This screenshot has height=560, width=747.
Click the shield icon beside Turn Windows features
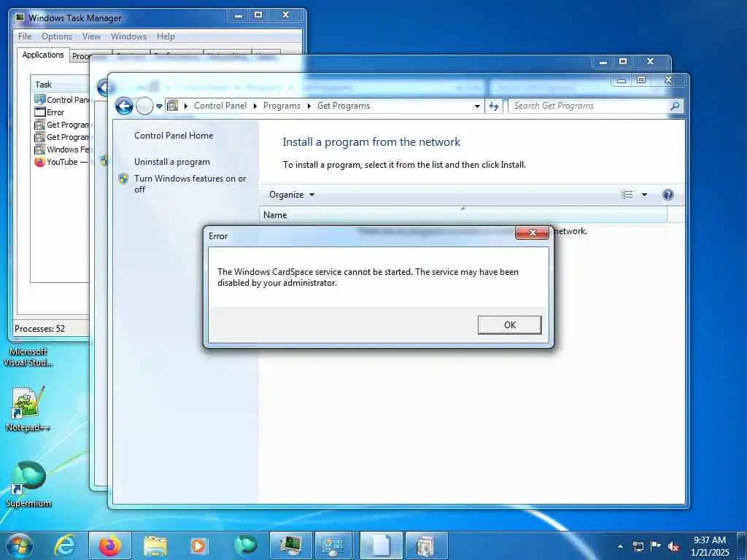point(123,179)
